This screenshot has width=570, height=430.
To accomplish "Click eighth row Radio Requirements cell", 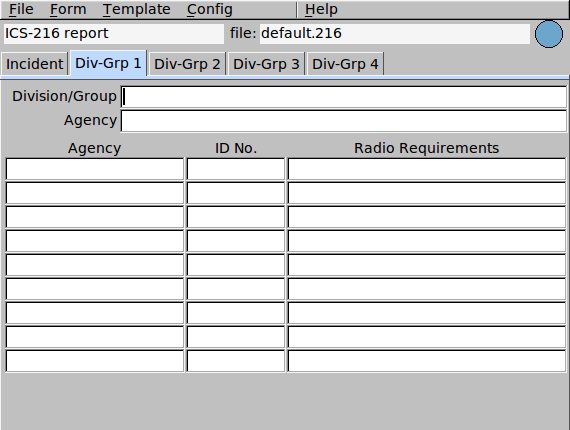I will (x=427, y=337).
